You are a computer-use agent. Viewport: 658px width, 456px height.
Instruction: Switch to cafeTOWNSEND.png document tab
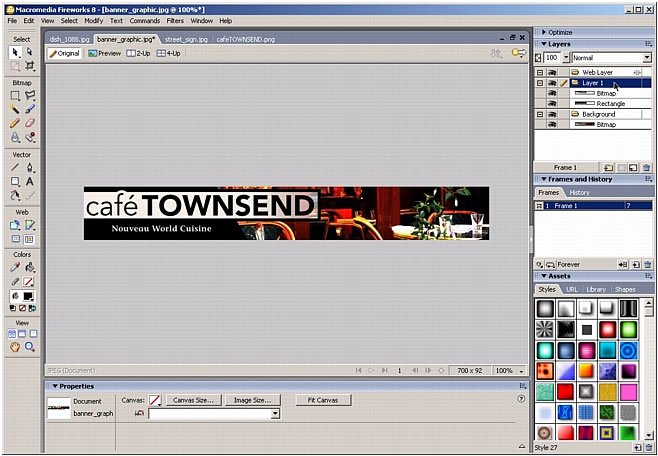[x=246, y=39]
